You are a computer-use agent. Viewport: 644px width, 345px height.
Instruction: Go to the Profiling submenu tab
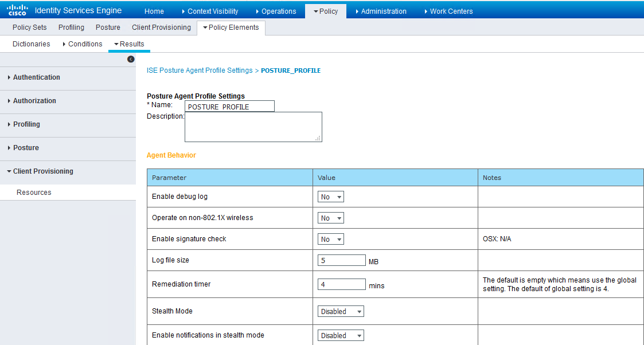click(x=71, y=27)
